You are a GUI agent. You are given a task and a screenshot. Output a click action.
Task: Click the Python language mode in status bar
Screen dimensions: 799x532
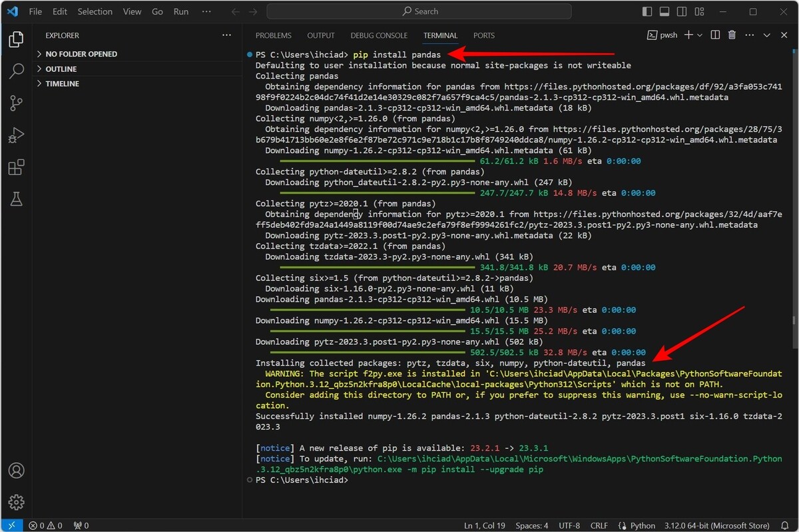(637, 525)
